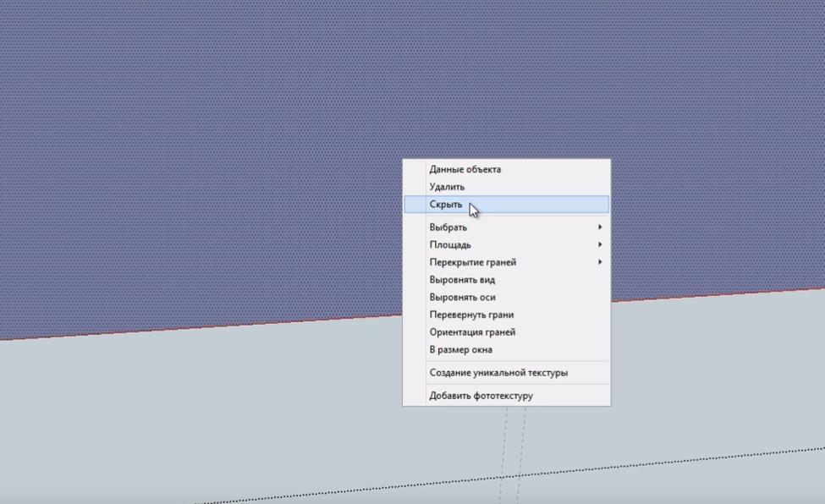The height and width of the screenshot is (504, 825).
Task: Click the Выбрать text label
Action: (x=448, y=227)
